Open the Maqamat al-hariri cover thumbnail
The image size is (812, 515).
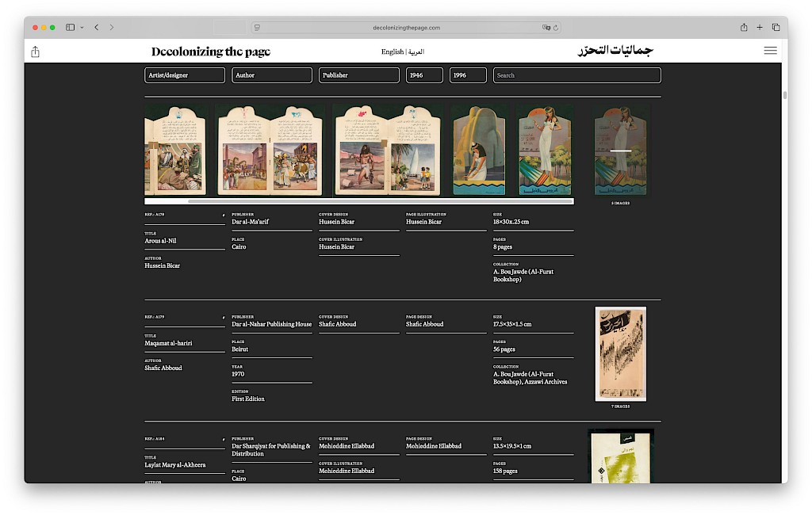[x=620, y=353]
